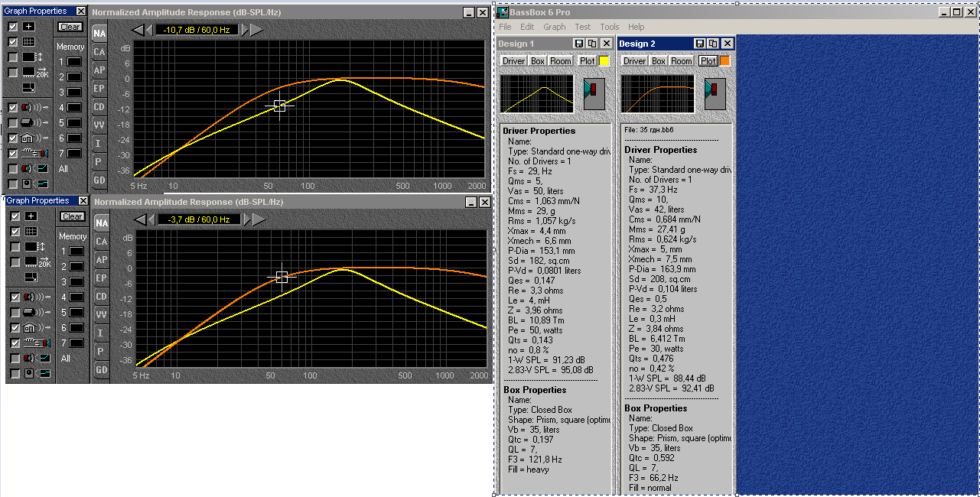Click the large left cursor arrow above the -10,7 dB graph
This screenshot has height=497, width=980.
pyautogui.click(x=138, y=29)
